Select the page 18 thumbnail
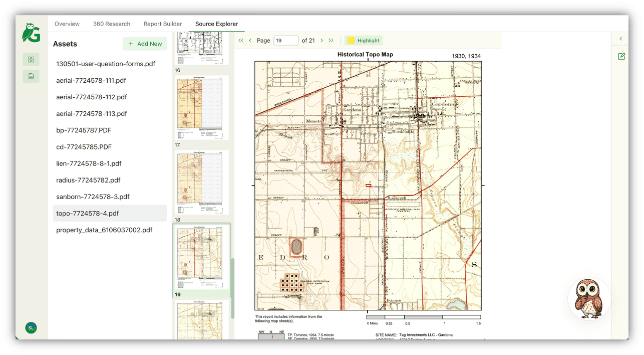644x355 pixels. point(201,183)
